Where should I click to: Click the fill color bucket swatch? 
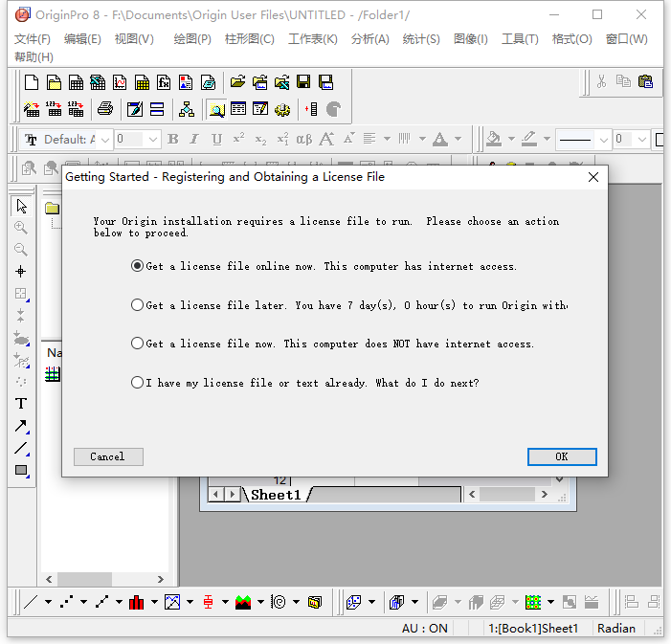pos(494,139)
